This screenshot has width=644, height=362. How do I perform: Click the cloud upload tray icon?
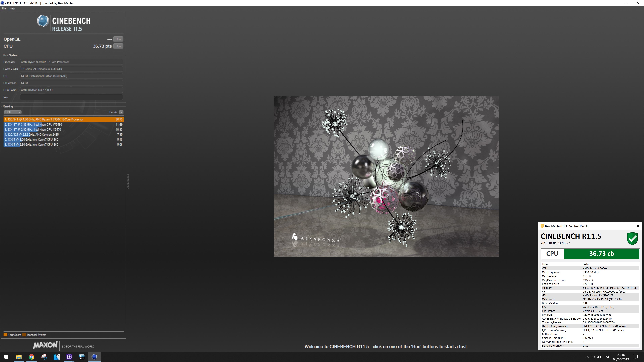(599, 357)
